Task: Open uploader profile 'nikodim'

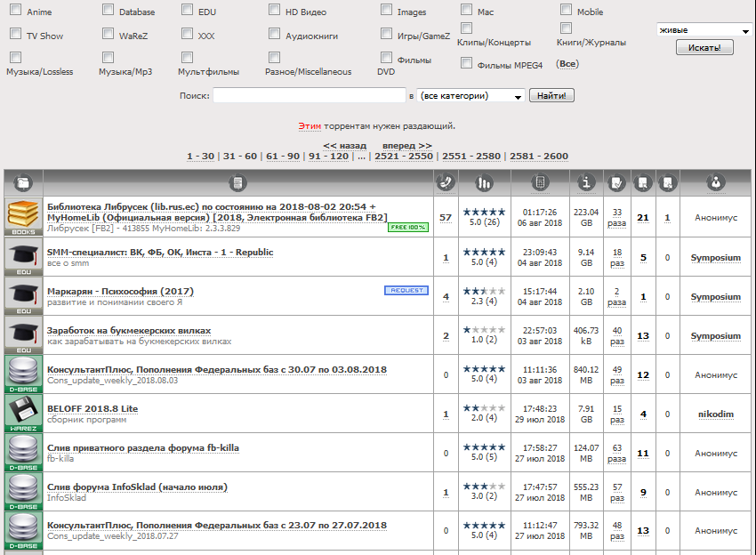Action: pyautogui.click(x=715, y=414)
